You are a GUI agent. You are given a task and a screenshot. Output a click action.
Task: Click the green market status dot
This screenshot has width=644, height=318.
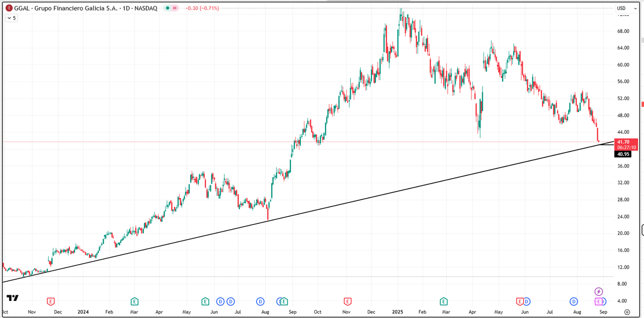coord(167,8)
